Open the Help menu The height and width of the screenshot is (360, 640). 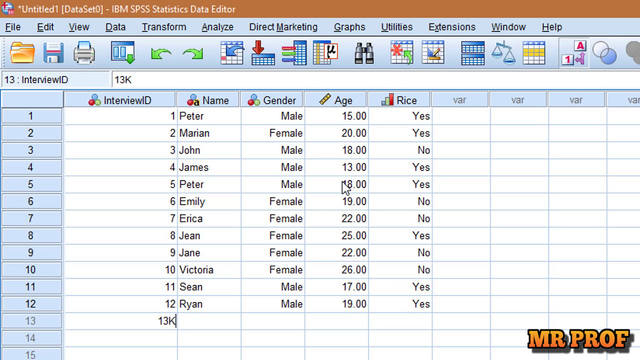click(552, 27)
